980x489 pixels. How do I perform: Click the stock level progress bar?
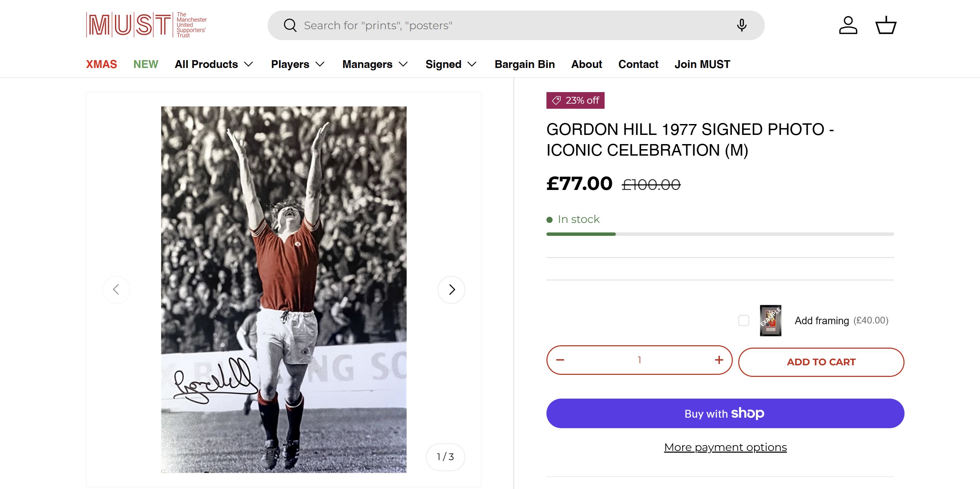(x=720, y=234)
